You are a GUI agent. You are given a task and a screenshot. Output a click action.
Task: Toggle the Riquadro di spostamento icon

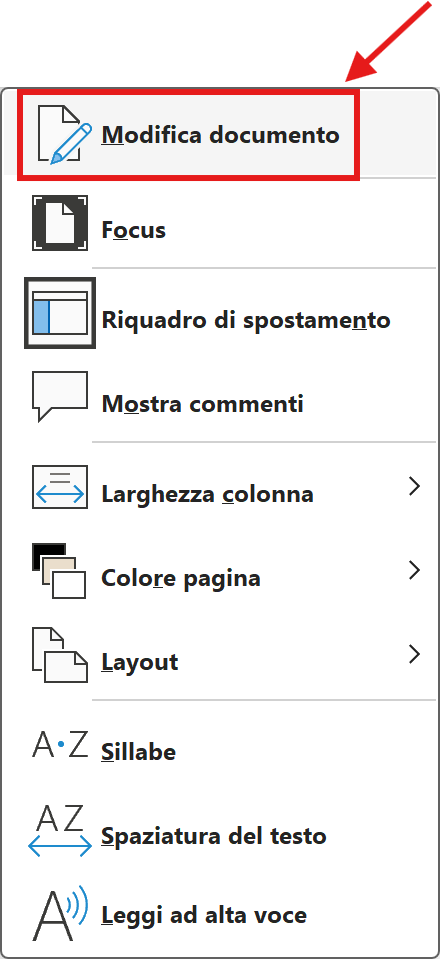[60, 313]
